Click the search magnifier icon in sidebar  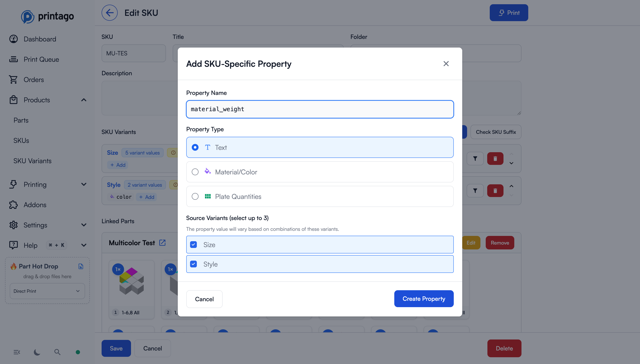point(57,352)
